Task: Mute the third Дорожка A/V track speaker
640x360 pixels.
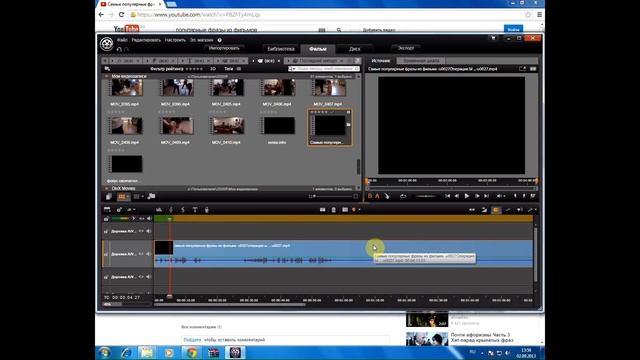Action: point(149,277)
